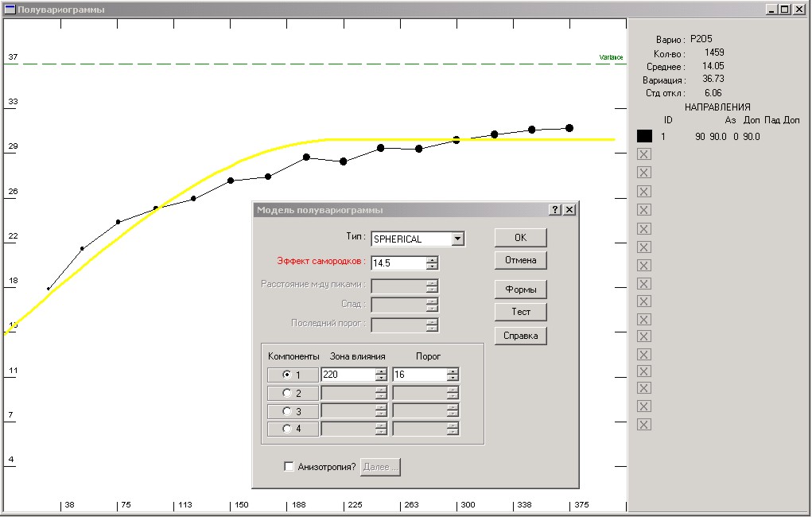Image resolution: width=812 pixels, height=517 pixels.
Task: Increase Зона влияния 220 with the up arrow
Action: click(x=381, y=371)
